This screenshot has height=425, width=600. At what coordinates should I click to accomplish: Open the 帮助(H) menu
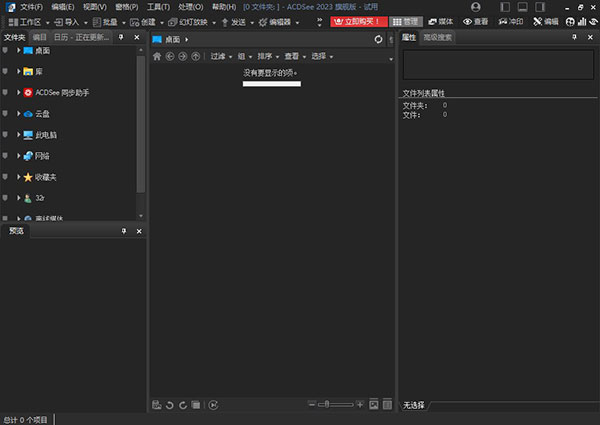pos(224,7)
